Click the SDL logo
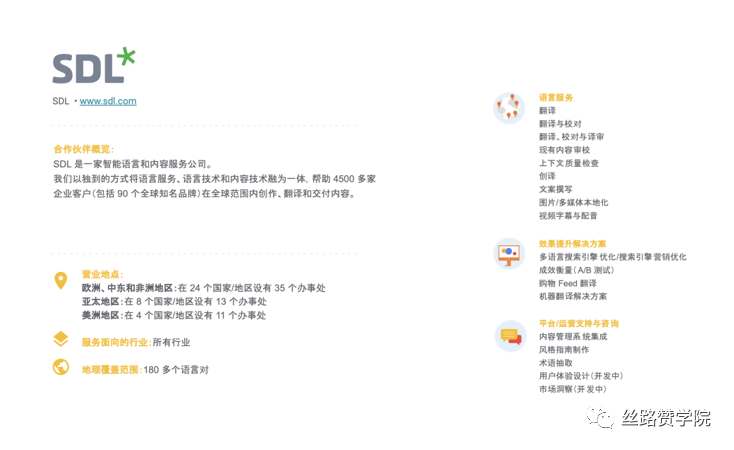Screen dimensions: 734x450 tap(93, 65)
